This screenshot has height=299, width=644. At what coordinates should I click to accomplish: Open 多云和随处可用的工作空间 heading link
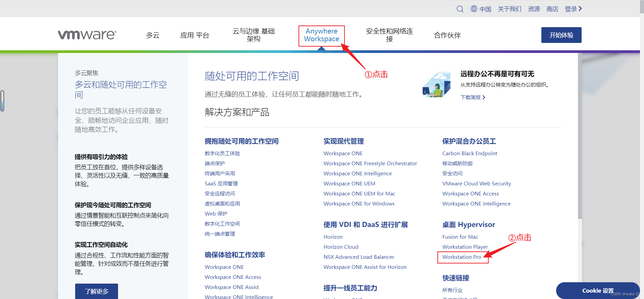[x=121, y=89]
